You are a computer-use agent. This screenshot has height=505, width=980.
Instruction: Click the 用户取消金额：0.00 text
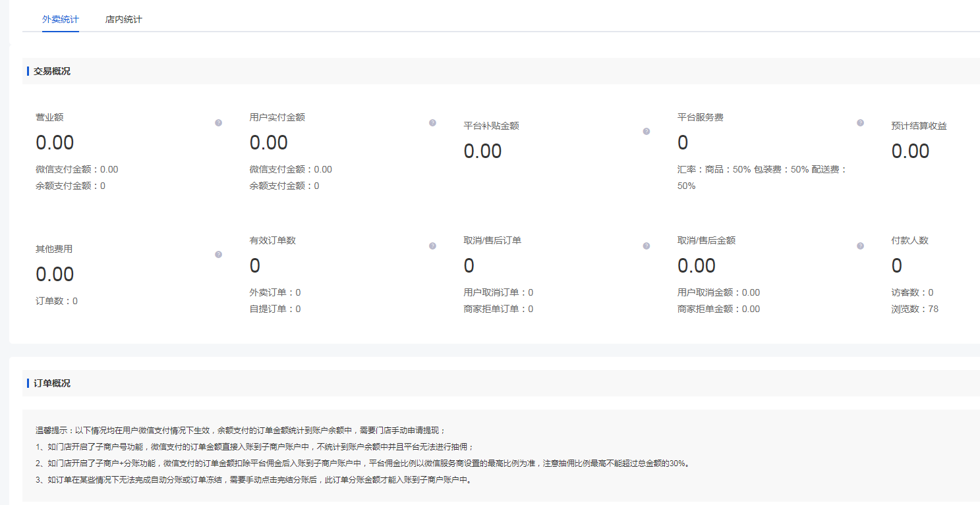(x=719, y=292)
